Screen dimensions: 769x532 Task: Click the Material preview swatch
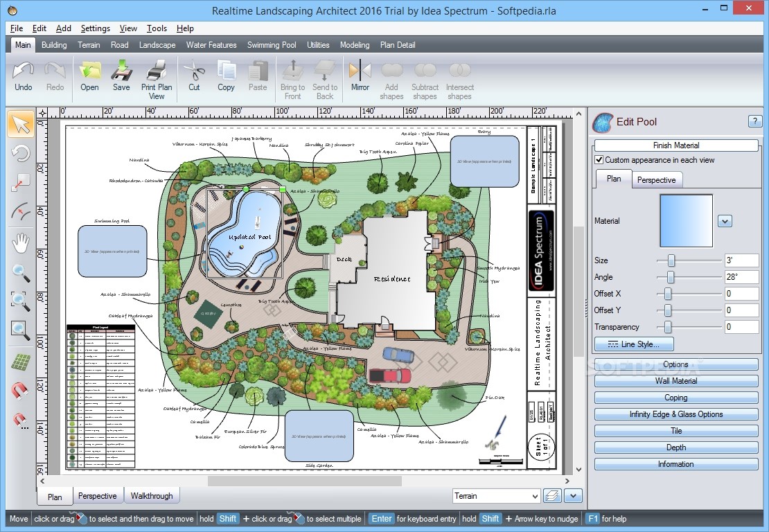click(x=686, y=221)
